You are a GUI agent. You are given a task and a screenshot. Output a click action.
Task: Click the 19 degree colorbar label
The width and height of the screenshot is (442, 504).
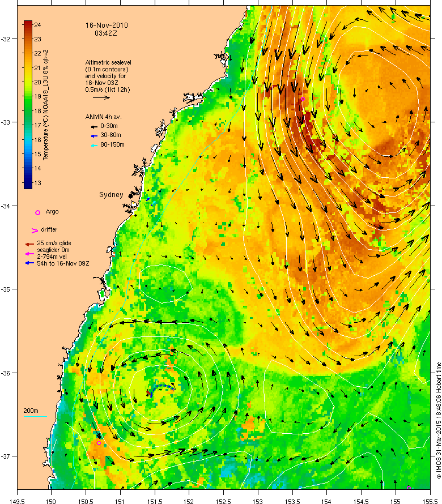tap(37, 96)
